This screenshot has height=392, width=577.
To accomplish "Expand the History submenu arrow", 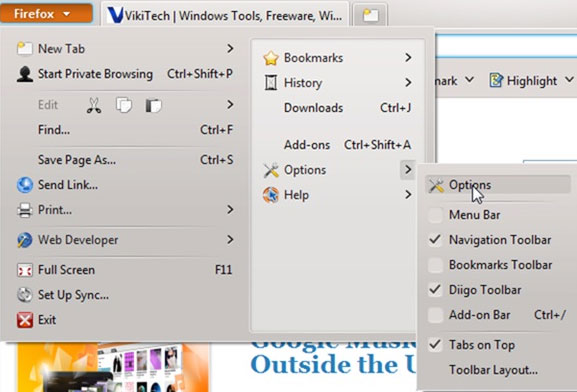I will pos(408,82).
